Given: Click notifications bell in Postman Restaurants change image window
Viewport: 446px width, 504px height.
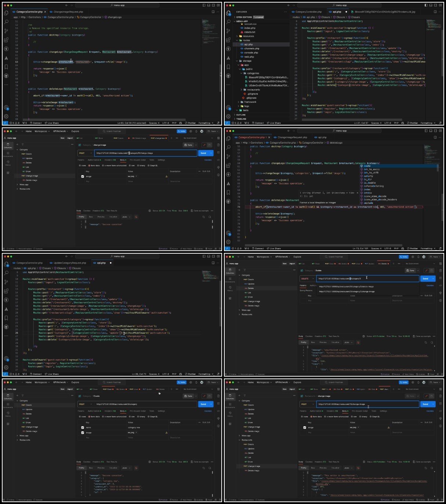Looking at the screenshot, I should tap(418, 382).
